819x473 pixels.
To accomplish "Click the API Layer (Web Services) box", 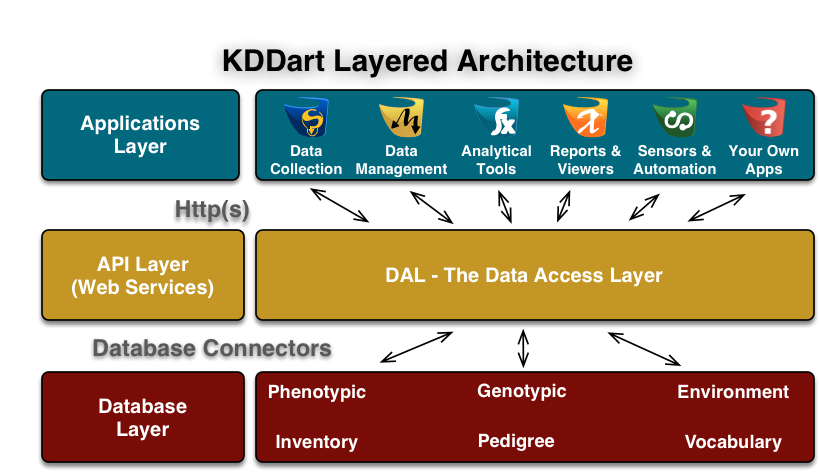I will click(x=143, y=275).
